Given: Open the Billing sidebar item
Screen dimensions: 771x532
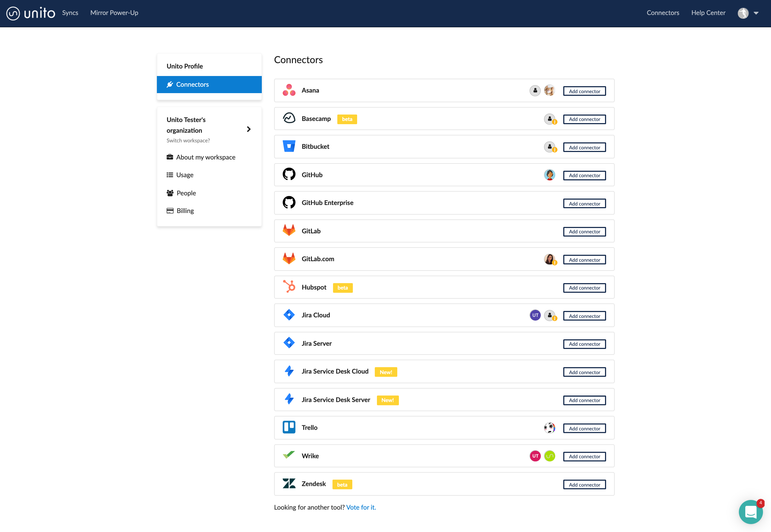Looking at the screenshot, I should point(185,211).
